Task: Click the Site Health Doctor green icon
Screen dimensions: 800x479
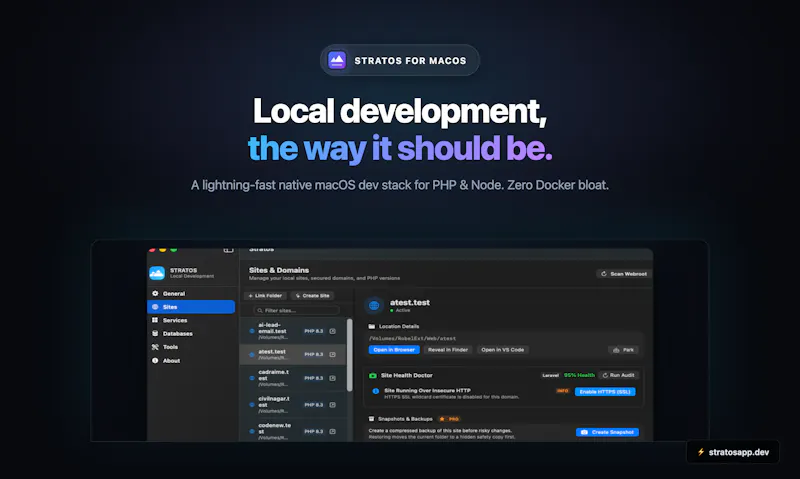Action: click(x=372, y=375)
